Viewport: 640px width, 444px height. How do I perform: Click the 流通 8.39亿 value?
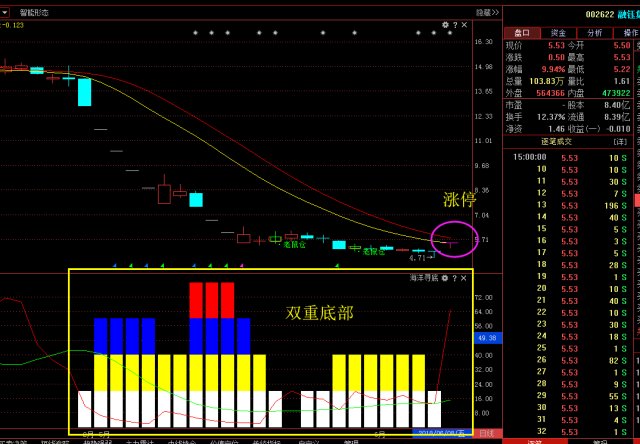click(617, 117)
